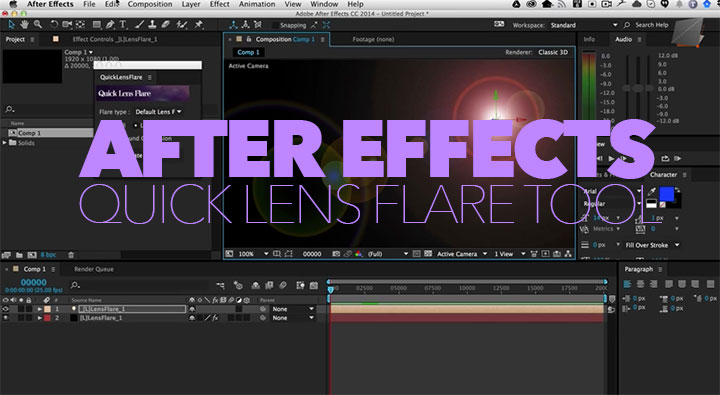Toggle motion blur for all layers
The image size is (720, 395).
pos(283,286)
